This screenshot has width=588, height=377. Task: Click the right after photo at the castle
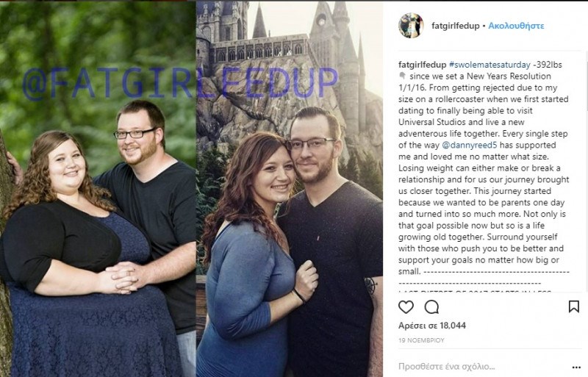(x=289, y=188)
